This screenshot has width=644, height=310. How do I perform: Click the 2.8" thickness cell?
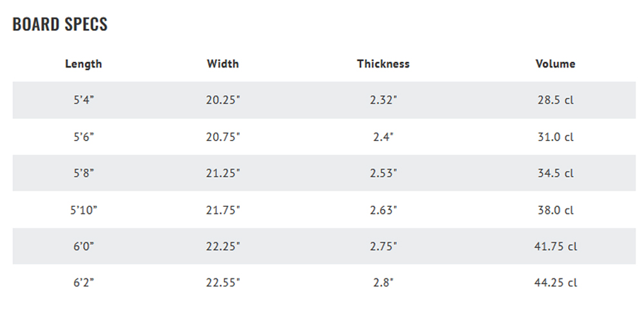pos(383,283)
